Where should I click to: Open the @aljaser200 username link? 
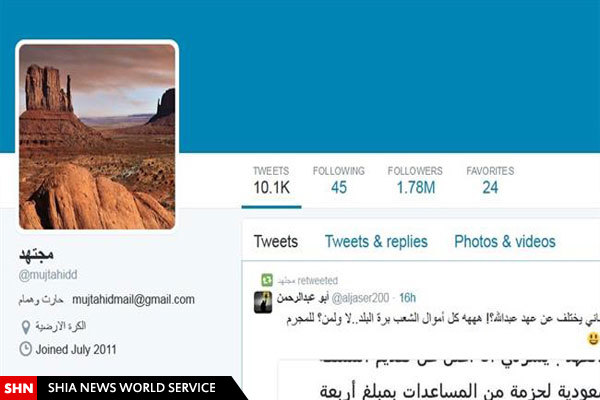click(360, 298)
